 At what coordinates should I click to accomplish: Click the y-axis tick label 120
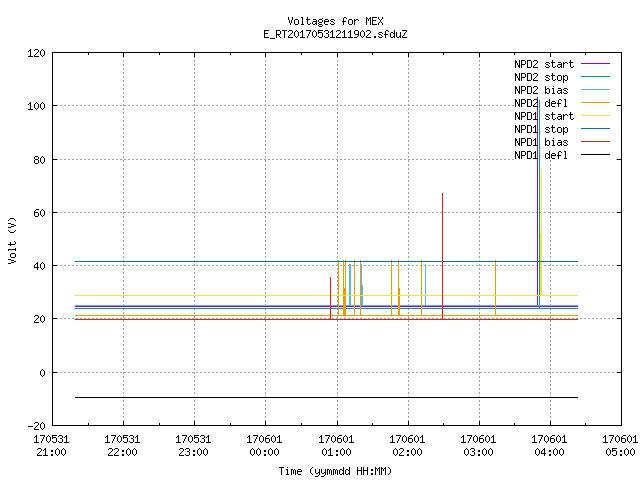point(36,53)
